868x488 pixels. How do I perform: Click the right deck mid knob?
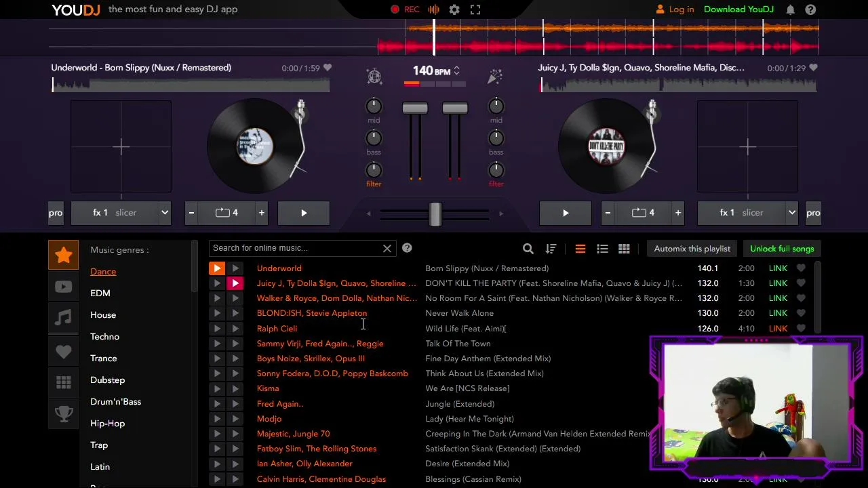click(496, 106)
